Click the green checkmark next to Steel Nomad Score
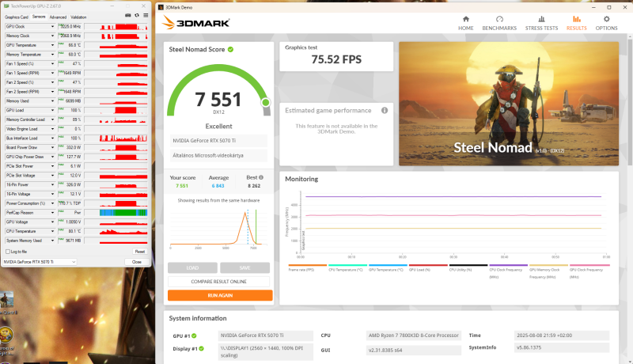The image size is (633, 364). pyautogui.click(x=230, y=49)
